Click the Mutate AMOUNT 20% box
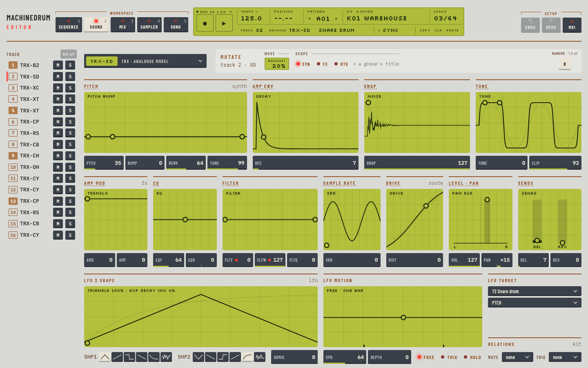588x368 pixels. [276, 64]
